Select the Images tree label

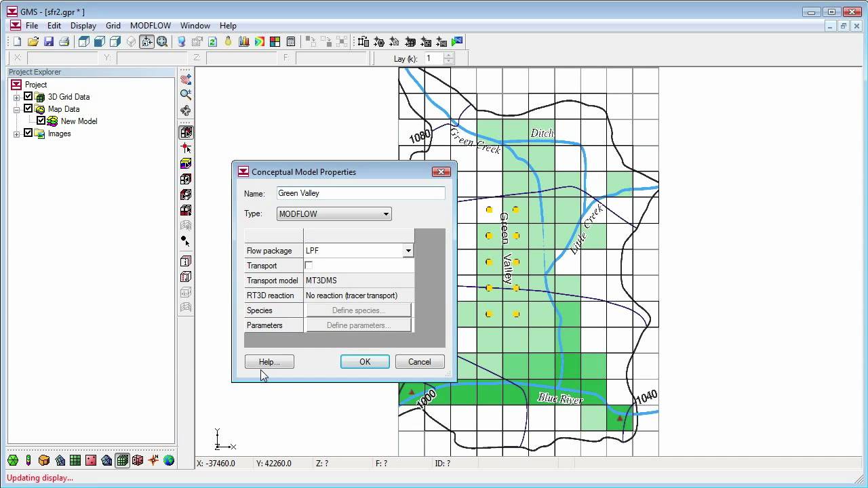click(59, 134)
